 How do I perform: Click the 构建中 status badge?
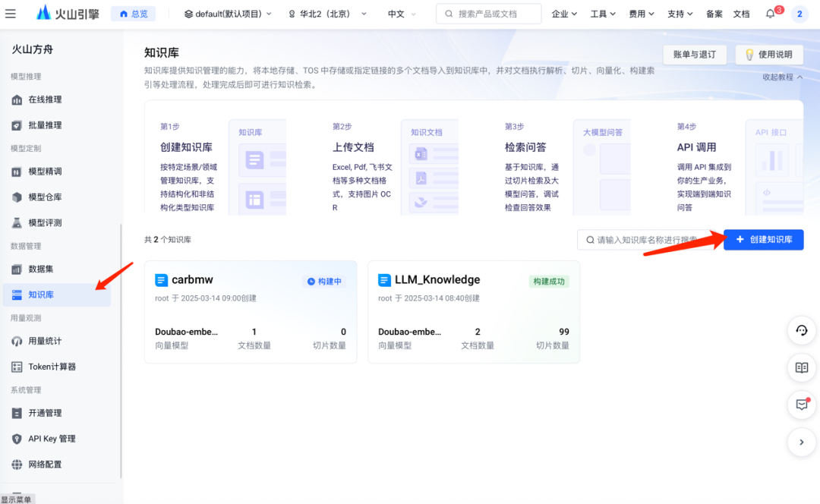pos(324,282)
